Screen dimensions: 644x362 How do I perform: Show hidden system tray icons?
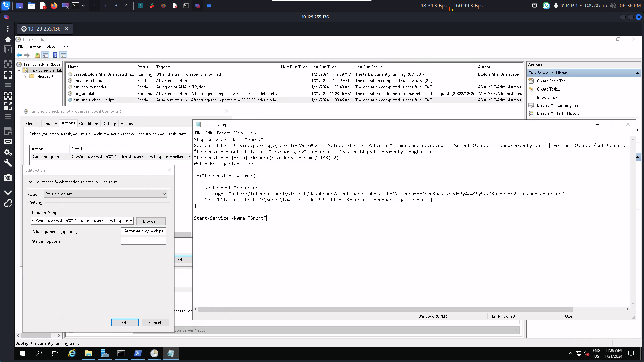[x=570, y=353]
